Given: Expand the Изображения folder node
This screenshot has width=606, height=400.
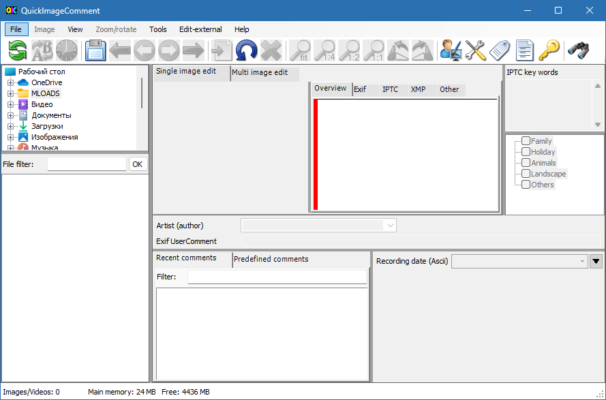Looking at the screenshot, I should (x=10, y=137).
